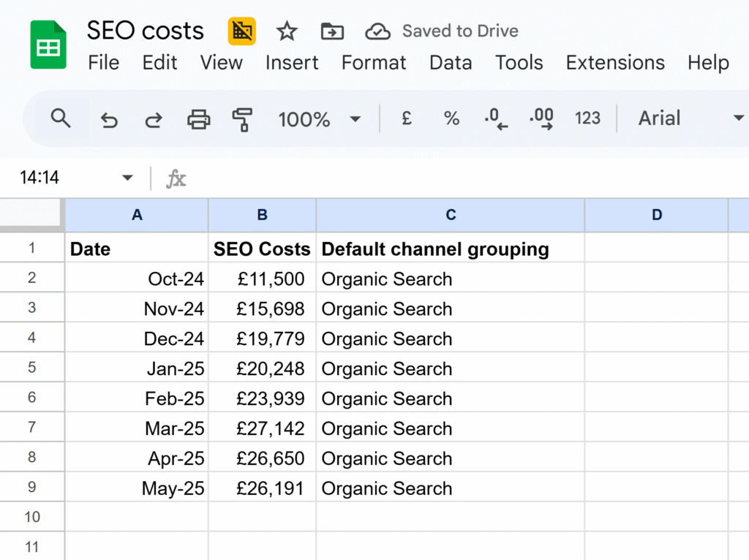Click the Saved to Drive cloud icon
Viewport: 749px width, 560px height.
coord(377,31)
